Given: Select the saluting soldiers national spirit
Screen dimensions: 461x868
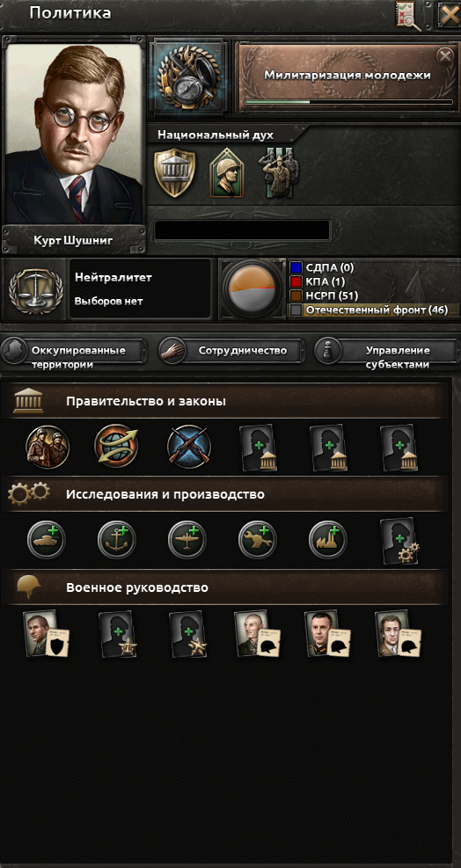Looking at the screenshot, I should (279, 172).
